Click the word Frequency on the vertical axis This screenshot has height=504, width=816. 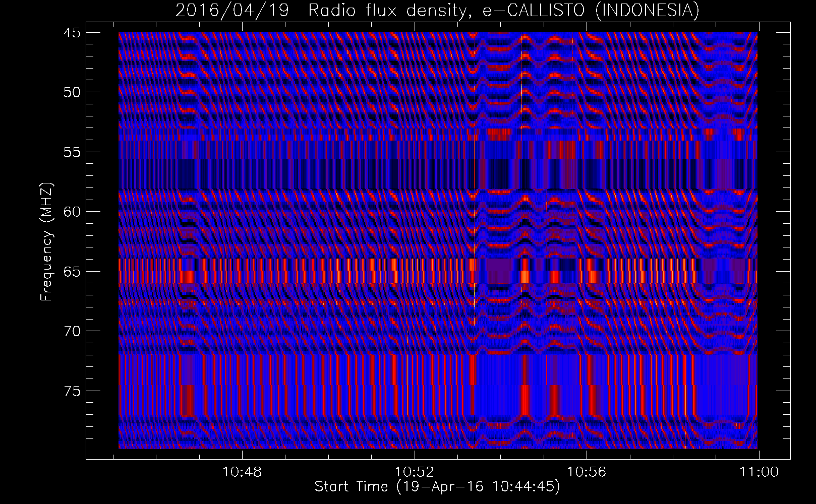coord(46,266)
